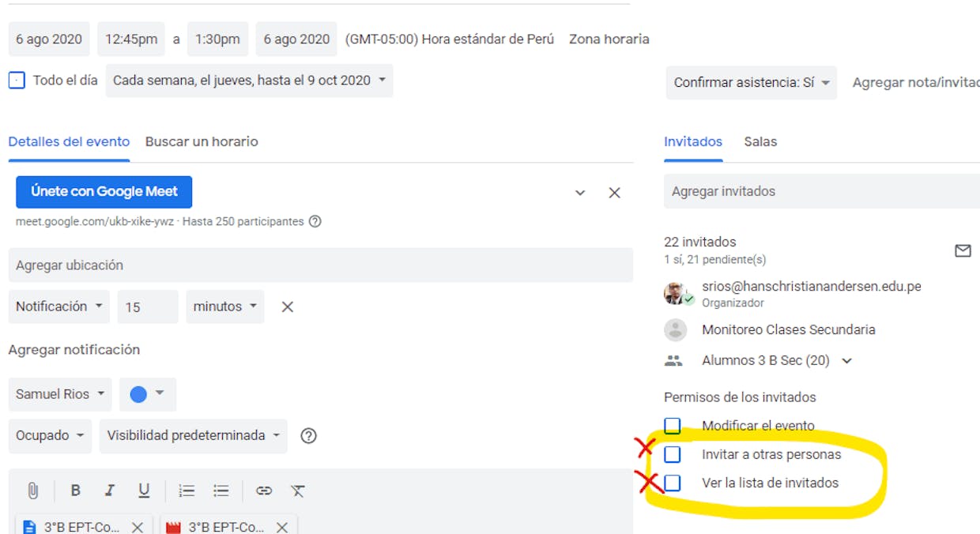This screenshot has width=980, height=534.
Task: Select guest srios@hanschristianandersen.edu.pe
Action: (x=812, y=287)
